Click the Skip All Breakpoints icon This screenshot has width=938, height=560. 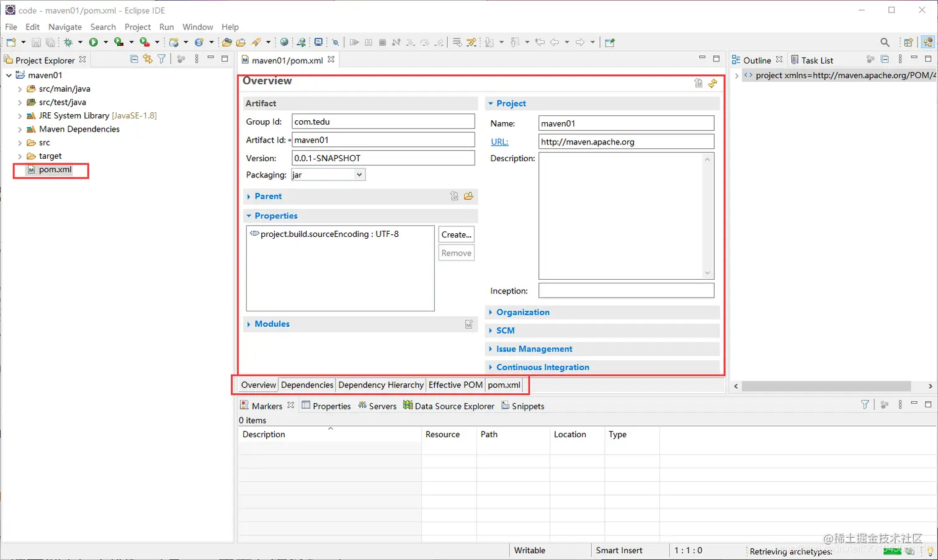336,42
